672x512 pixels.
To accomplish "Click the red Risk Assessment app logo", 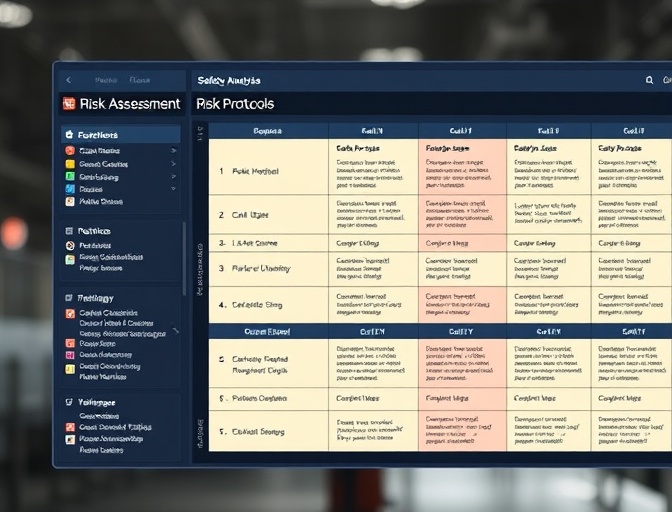I will point(69,104).
